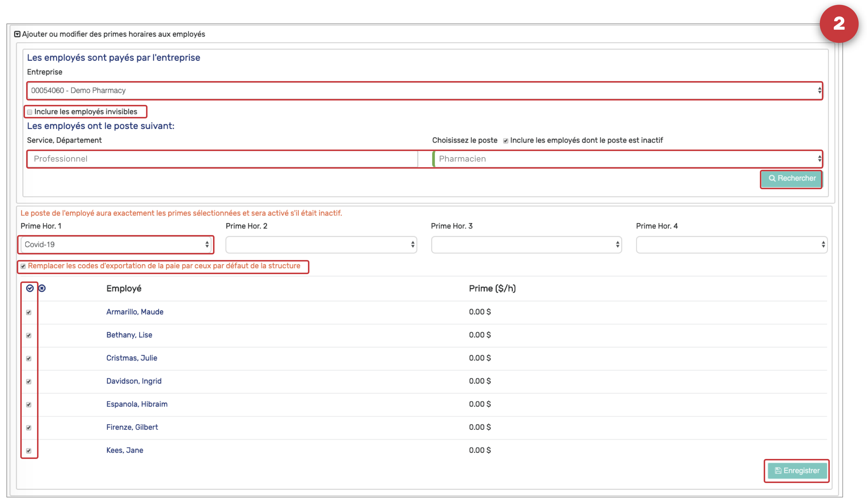Expand the Prime Hor. 2 dropdown
Image resolution: width=868 pixels, height=503 pixels.
(x=321, y=245)
